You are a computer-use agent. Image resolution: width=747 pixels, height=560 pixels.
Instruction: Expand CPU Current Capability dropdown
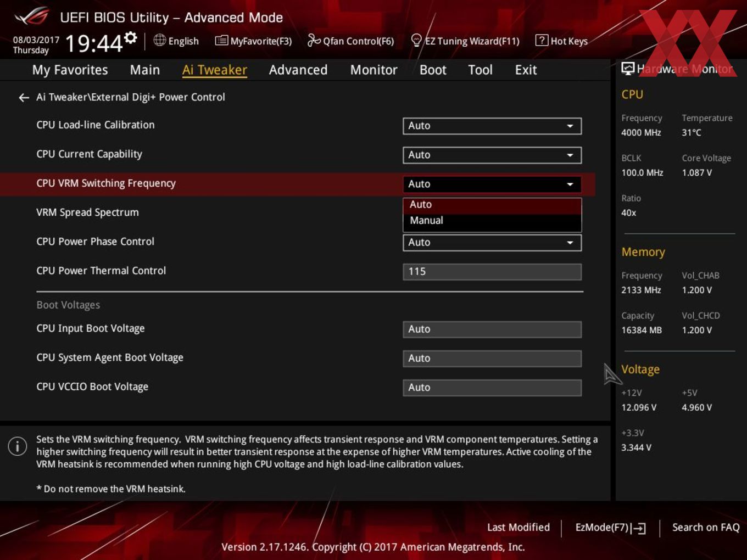(x=492, y=155)
